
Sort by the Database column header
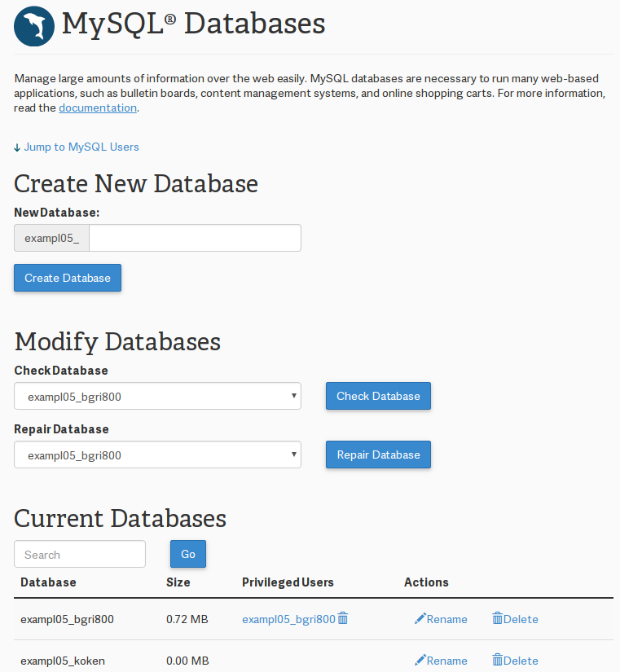[48, 582]
